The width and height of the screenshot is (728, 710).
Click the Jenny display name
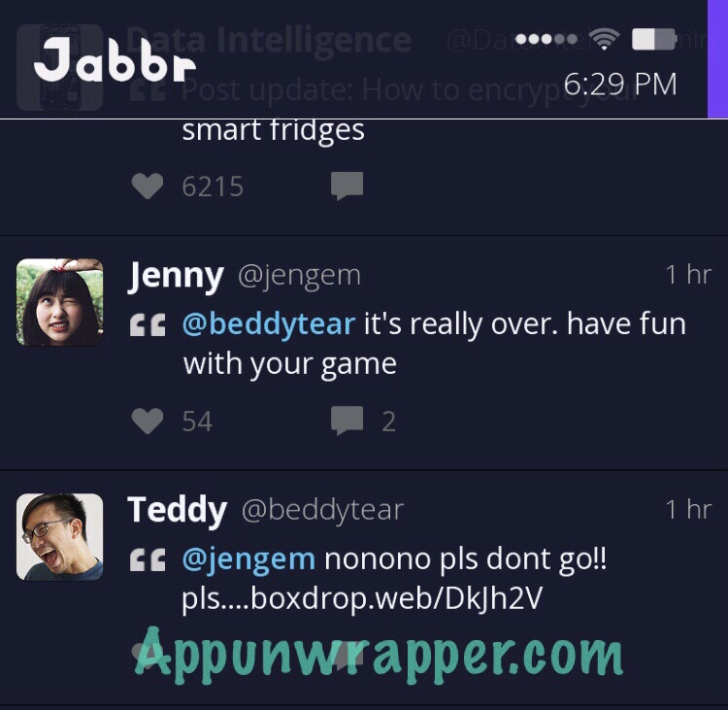176,276
